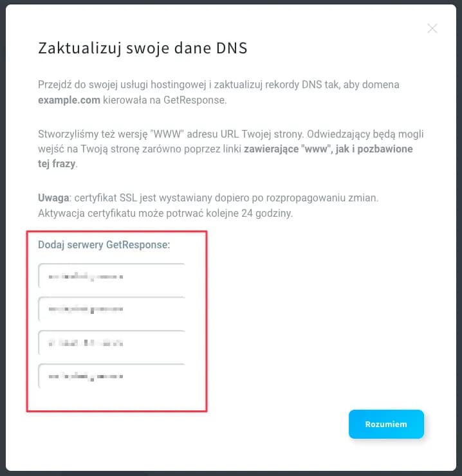Select the second GetResponse server field
The height and width of the screenshot is (476, 462).
point(111,309)
